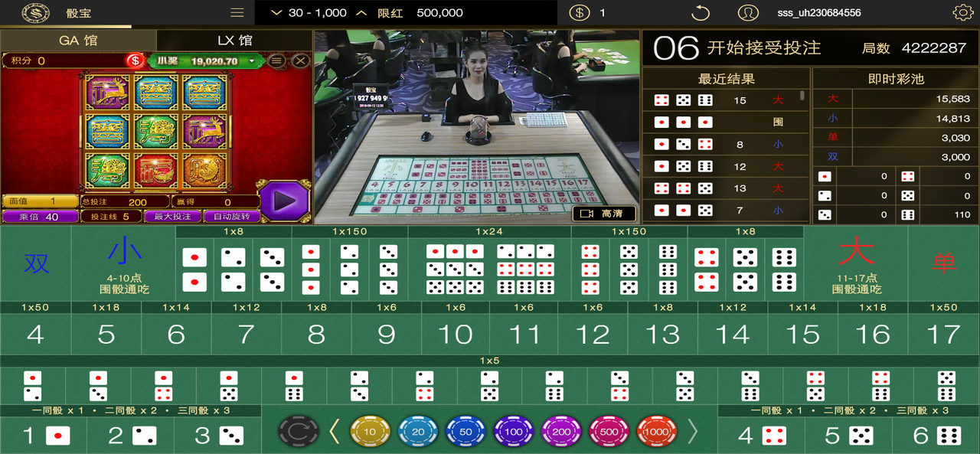Spin the slot with purple play button
The width and height of the screenshot is (980, 454).
(x=284, y=201)
